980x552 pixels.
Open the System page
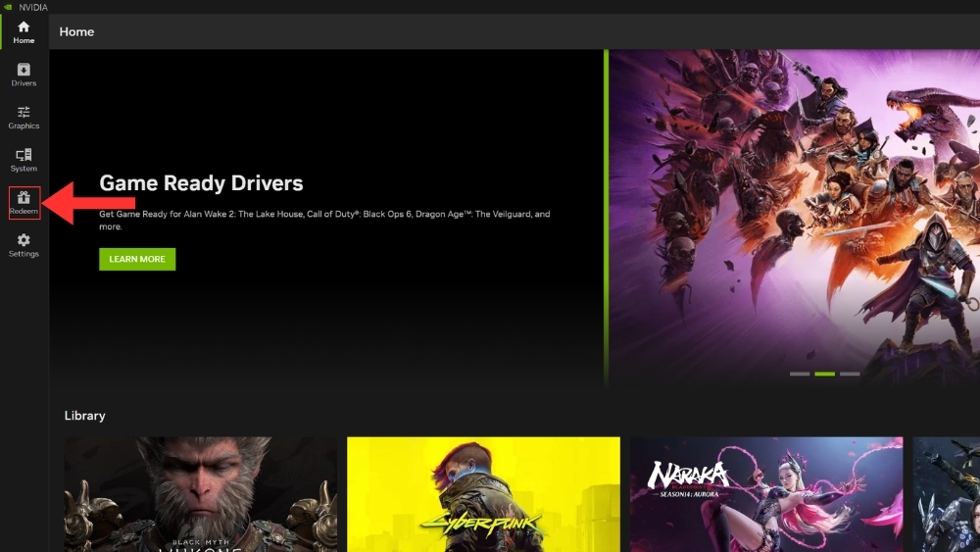coord(24,160)
